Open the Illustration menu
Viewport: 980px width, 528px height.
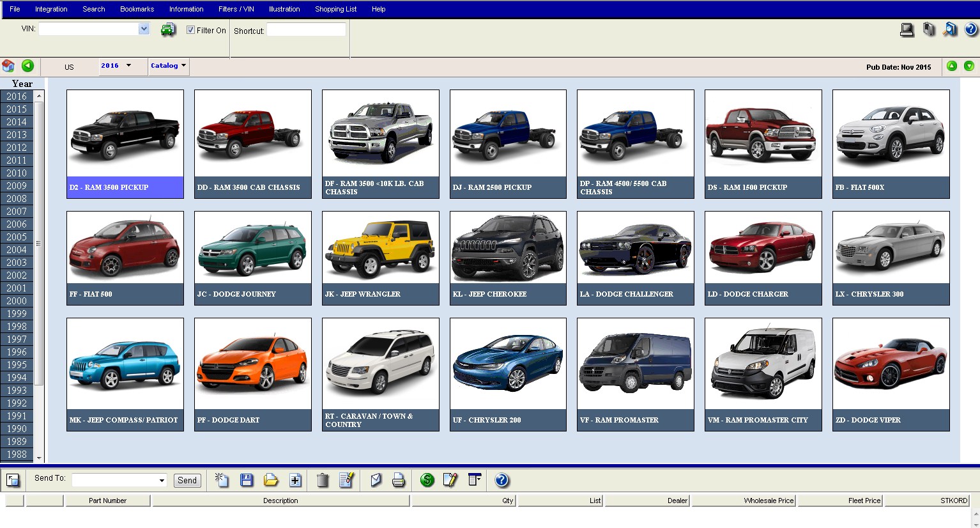tap(284, 9)
